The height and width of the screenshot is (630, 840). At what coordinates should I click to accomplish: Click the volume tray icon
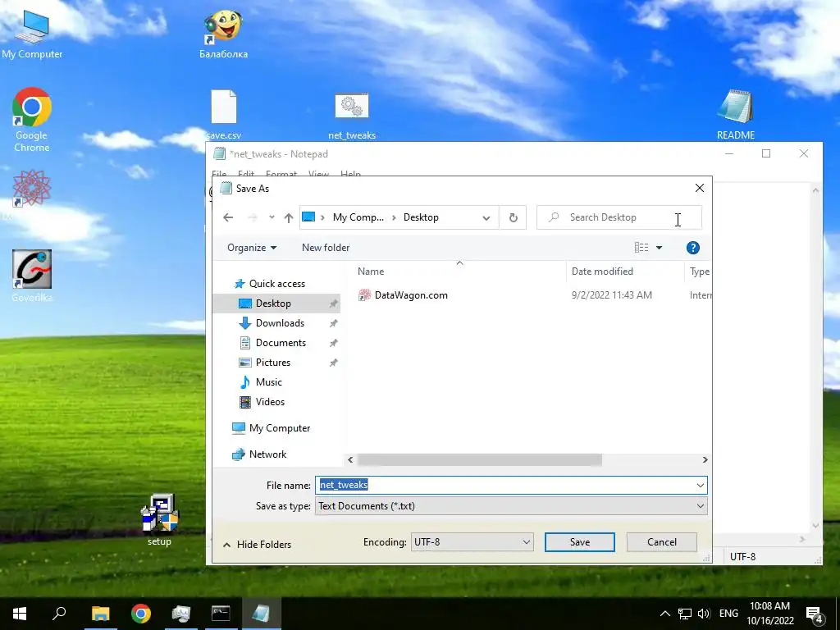click(703, 614)
